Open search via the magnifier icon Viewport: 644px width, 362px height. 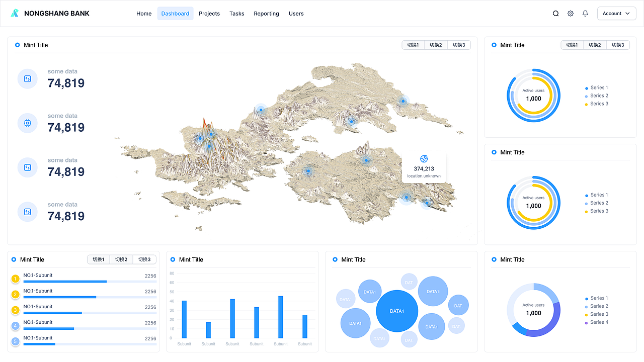[556, 14]
